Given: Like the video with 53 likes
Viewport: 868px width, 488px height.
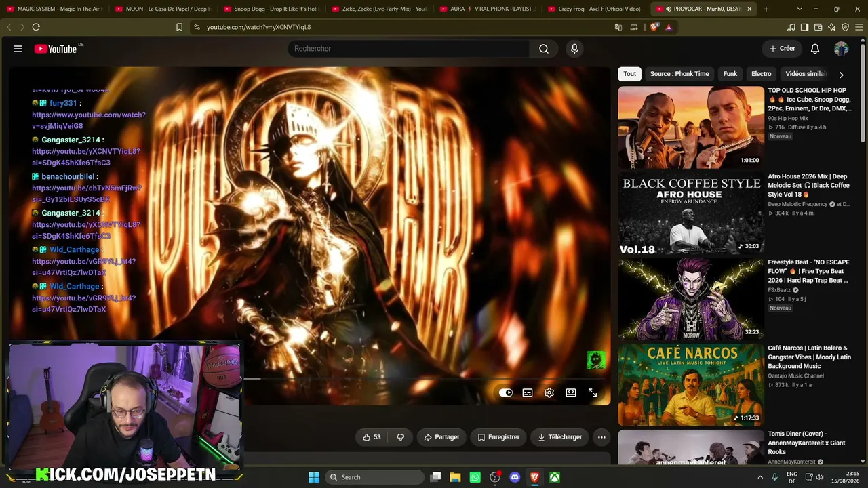Looking at the screenshot, I should point(372,437).
